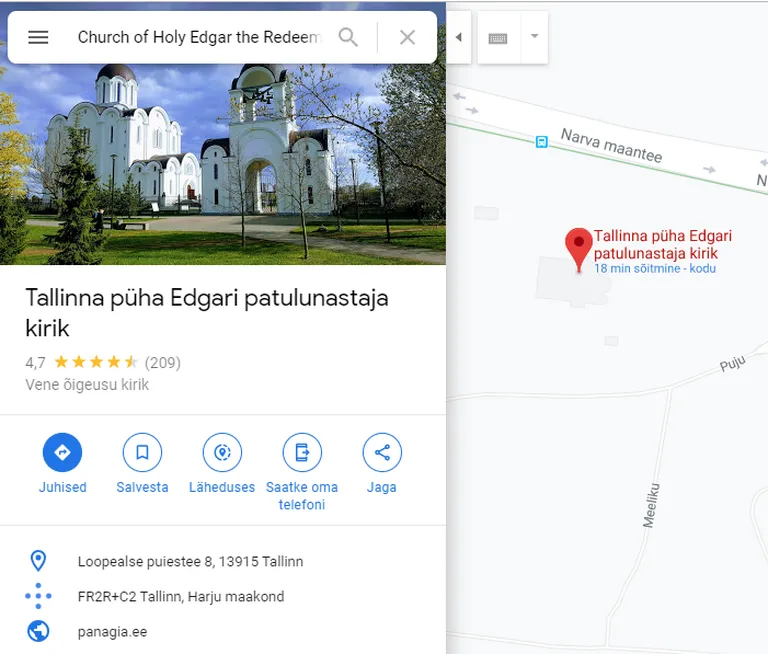Click the five-star rating stars

pos(96,362)
